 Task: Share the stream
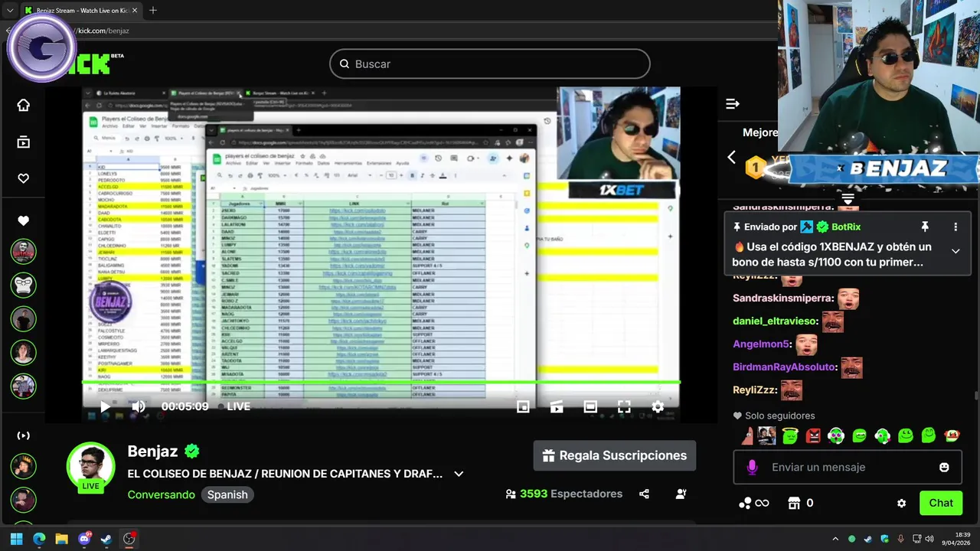click(x=644, y=494)
